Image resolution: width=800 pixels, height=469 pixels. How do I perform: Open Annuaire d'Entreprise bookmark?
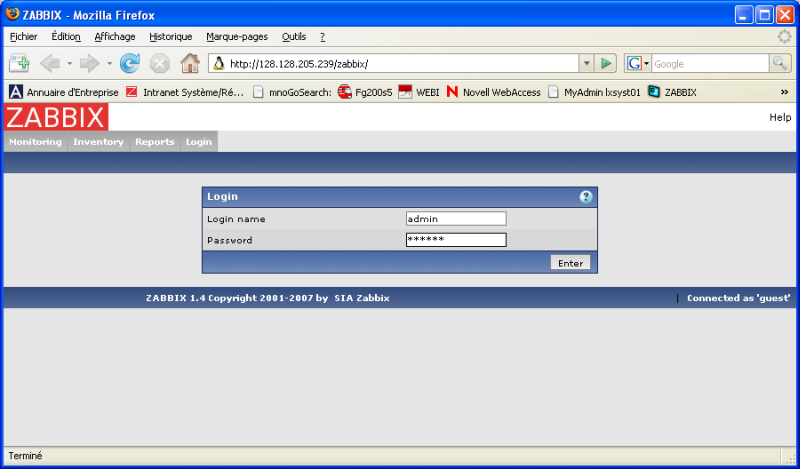(x=64, y=92)
